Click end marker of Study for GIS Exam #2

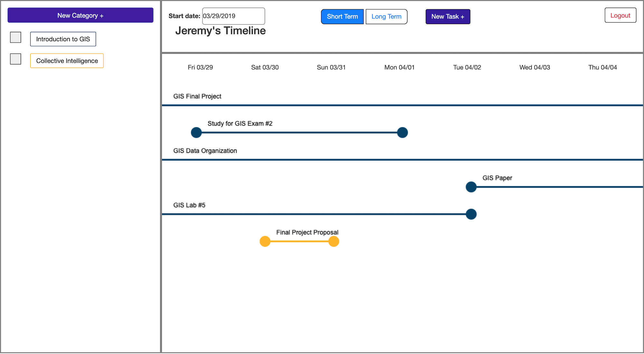pos(402,133)
